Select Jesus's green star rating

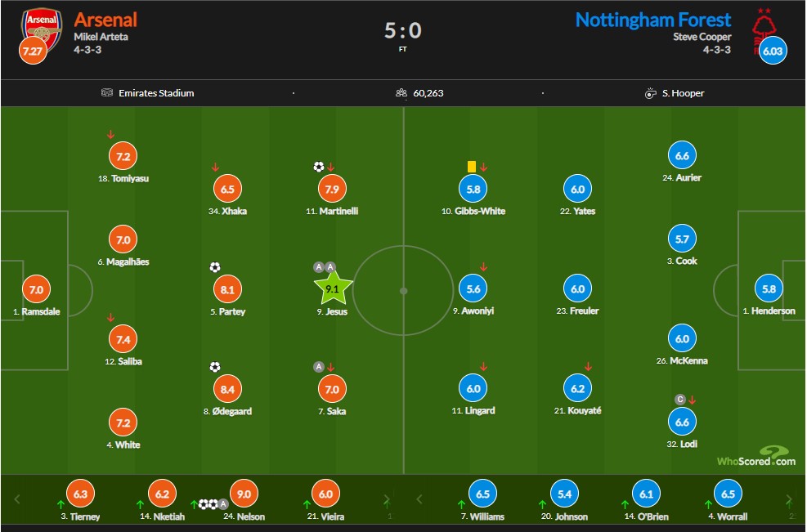(333, 288)
